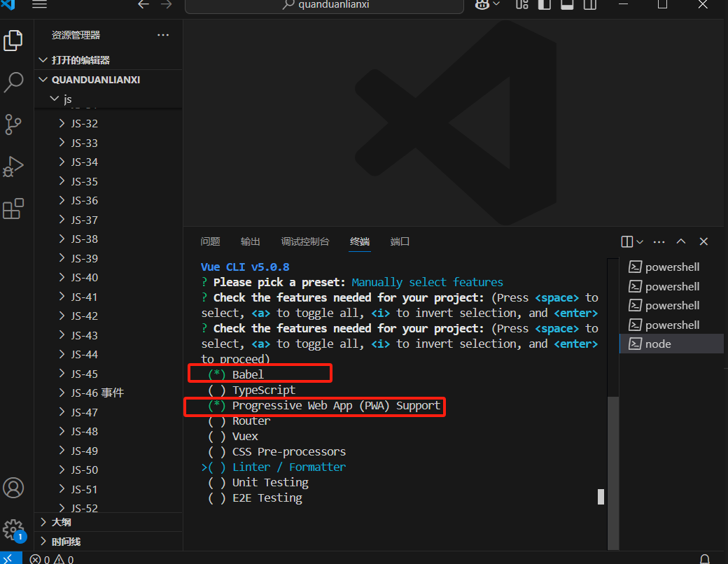Toggle primary side bar visibility
This screenshot has height=564, width=728.
[544, 5]
